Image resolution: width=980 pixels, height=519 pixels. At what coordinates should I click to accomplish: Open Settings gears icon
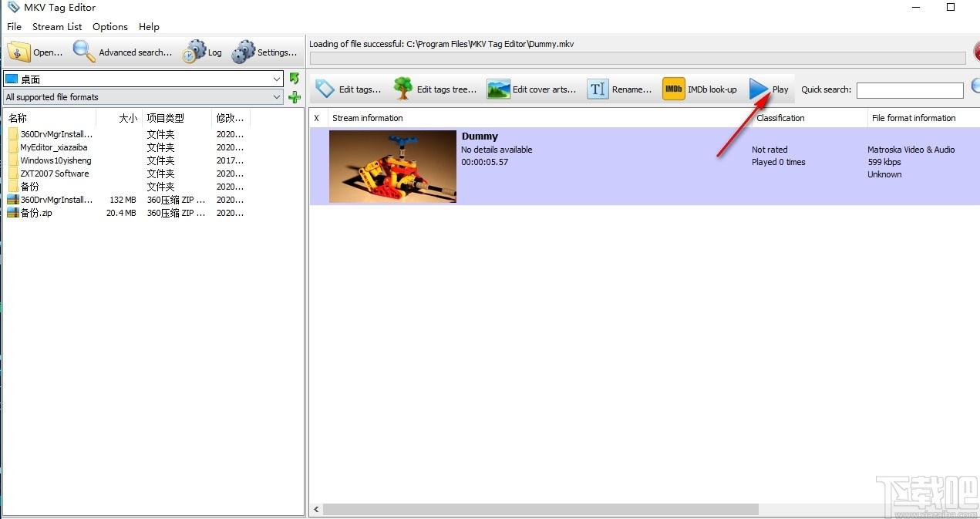click(x=244, y=52)
